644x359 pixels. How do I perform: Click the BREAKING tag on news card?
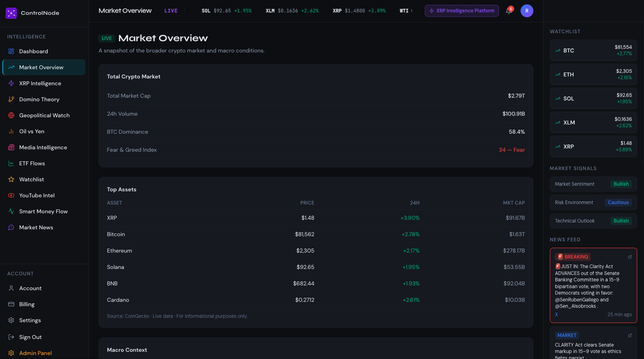click(x=573, y=257)
